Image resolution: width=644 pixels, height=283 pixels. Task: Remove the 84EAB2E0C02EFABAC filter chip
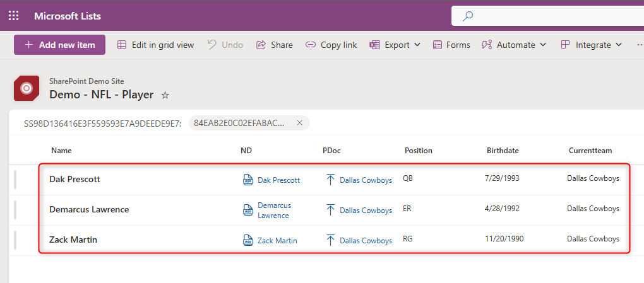tap(299, 123)
